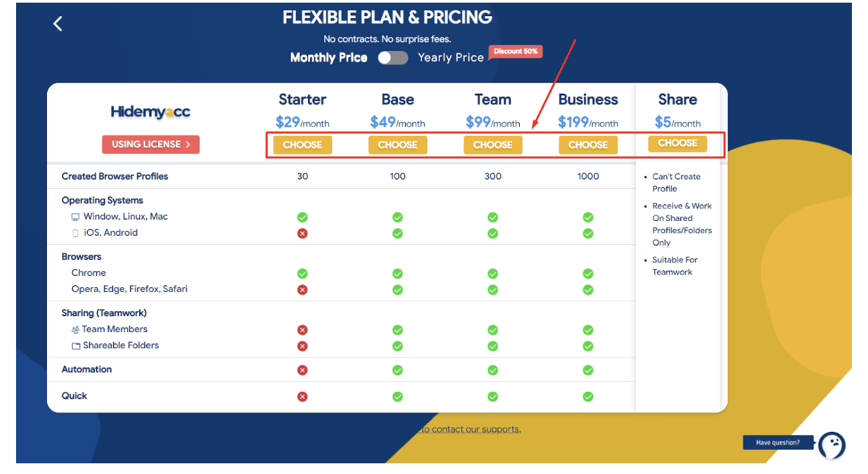
Task: Choose the Starter plan
Action: coord(303,145)
